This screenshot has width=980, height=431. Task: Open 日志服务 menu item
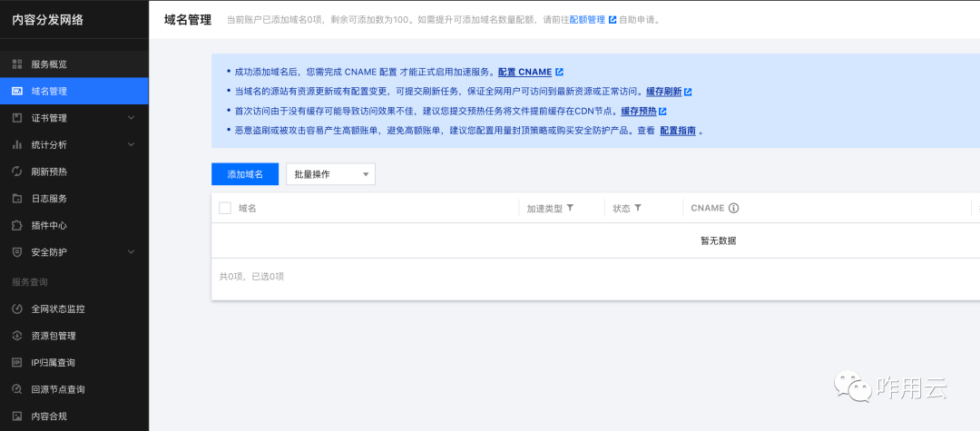74,199
